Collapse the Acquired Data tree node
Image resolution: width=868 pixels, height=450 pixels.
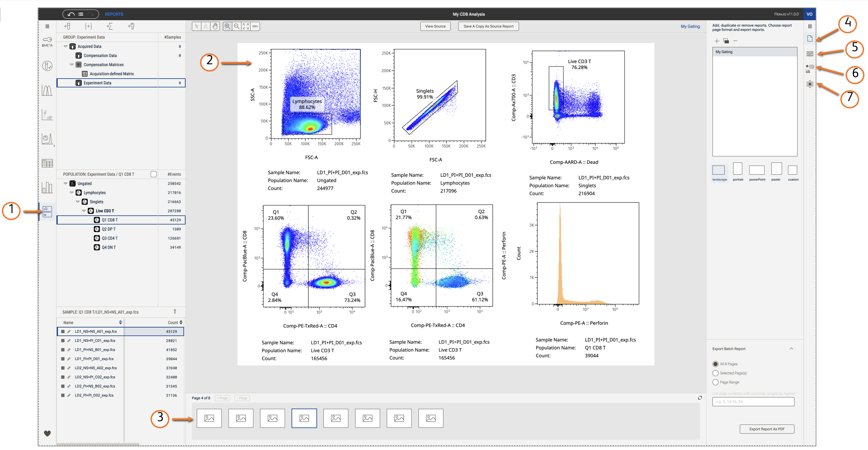[x=66, y=46]
